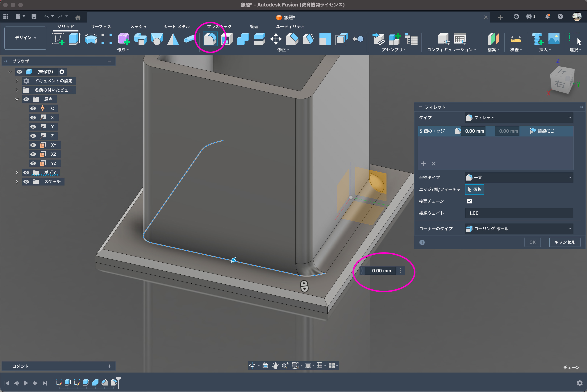Open the Measure inspect tool

pos(516,39)
